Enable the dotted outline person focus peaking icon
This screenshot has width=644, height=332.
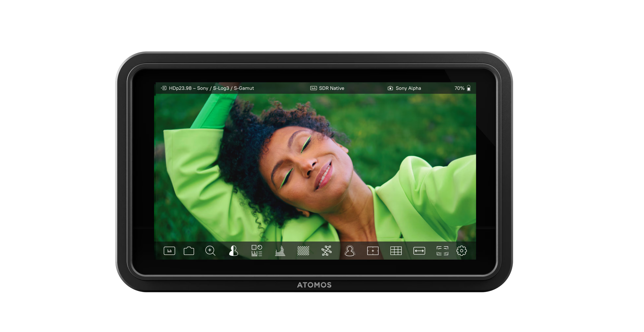pos(350,251)
